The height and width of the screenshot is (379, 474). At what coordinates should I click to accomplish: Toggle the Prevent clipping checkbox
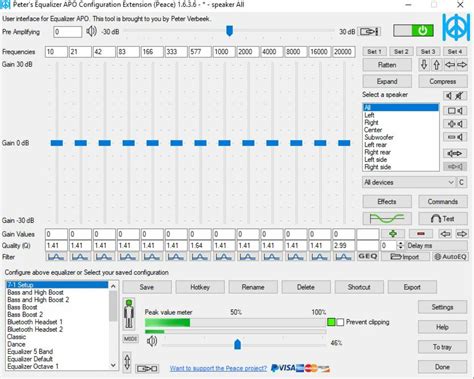click(x=340, y=322)
